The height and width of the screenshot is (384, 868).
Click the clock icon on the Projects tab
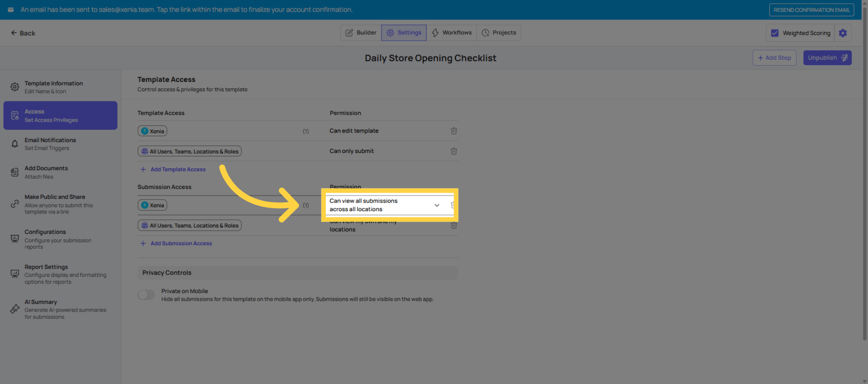[x=486, y=33]
